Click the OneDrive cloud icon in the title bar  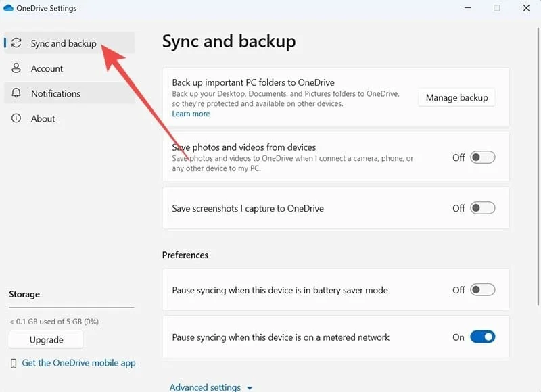pos(8,8)
